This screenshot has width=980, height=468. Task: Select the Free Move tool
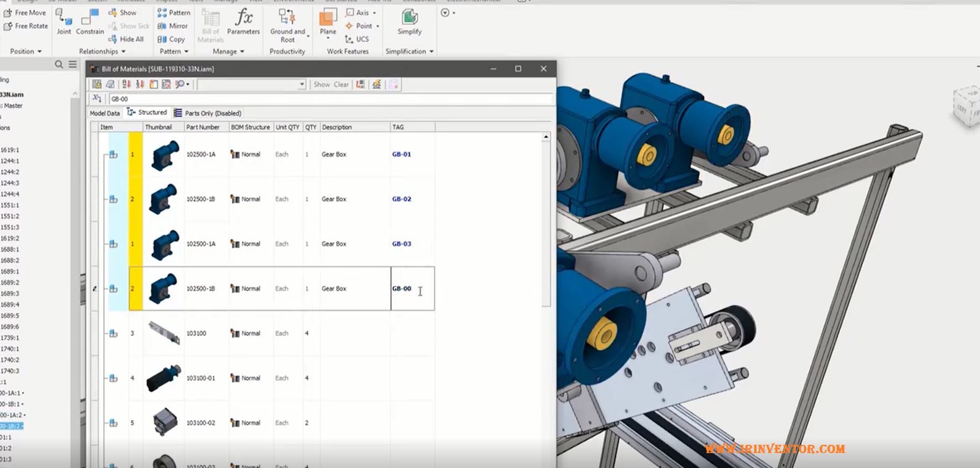point(25,12)
